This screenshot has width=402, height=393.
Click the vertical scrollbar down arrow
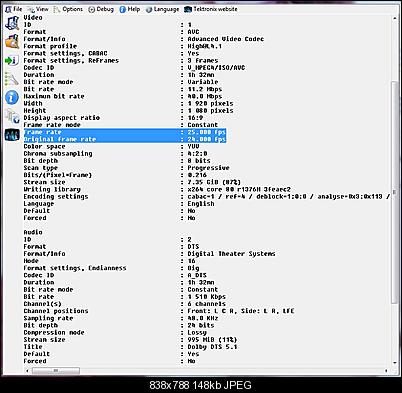coord(395,362)
